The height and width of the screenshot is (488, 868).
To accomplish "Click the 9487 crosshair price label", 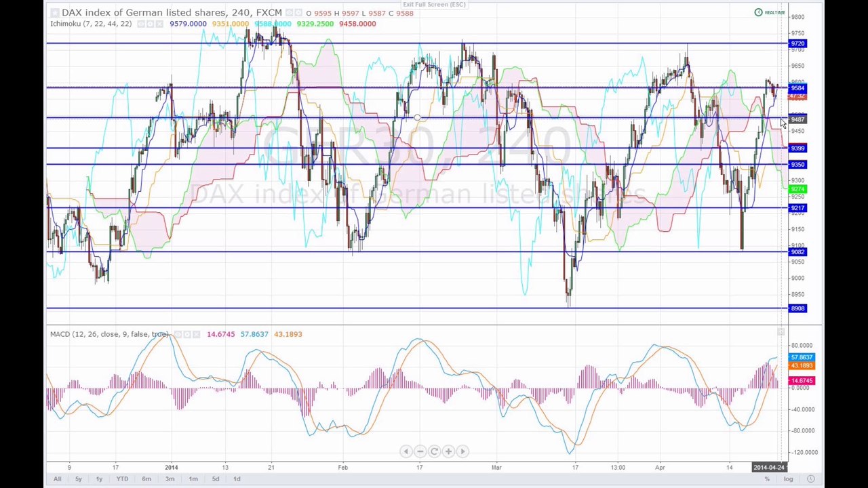I will point(797,120).
